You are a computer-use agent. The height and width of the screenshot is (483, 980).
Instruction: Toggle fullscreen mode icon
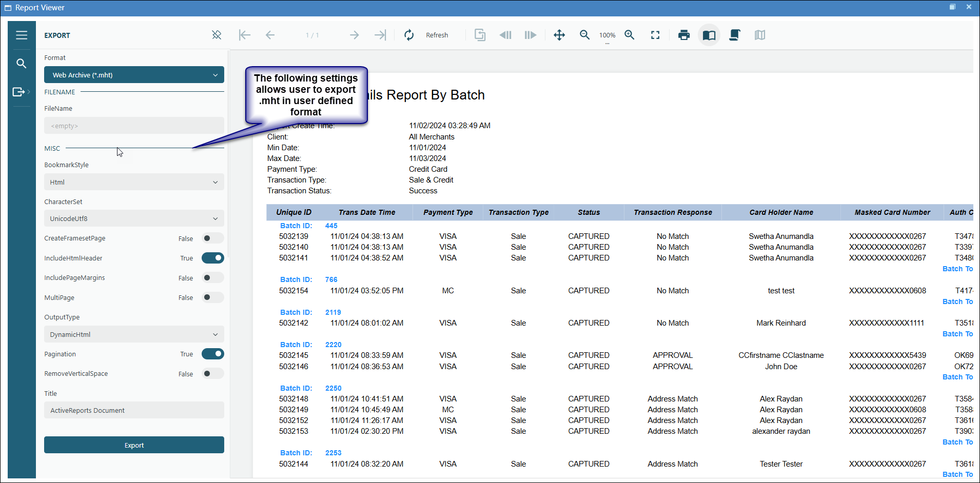[x=655, y=35]
